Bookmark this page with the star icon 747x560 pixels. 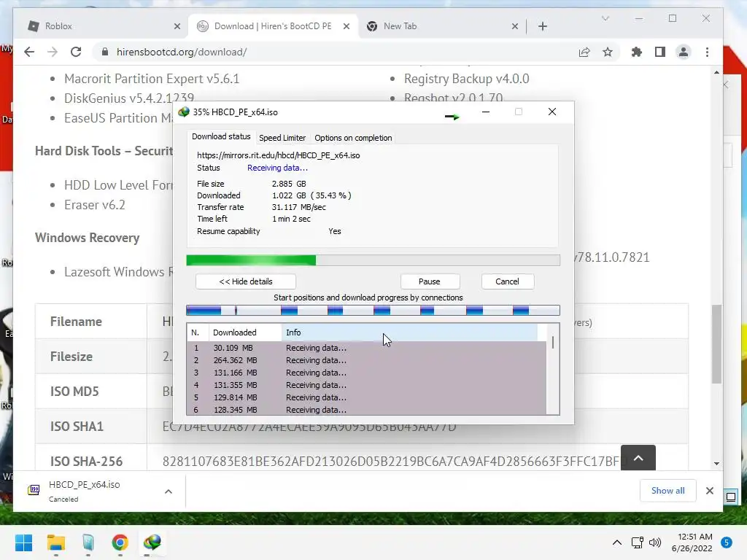click(x=608, y=52)
